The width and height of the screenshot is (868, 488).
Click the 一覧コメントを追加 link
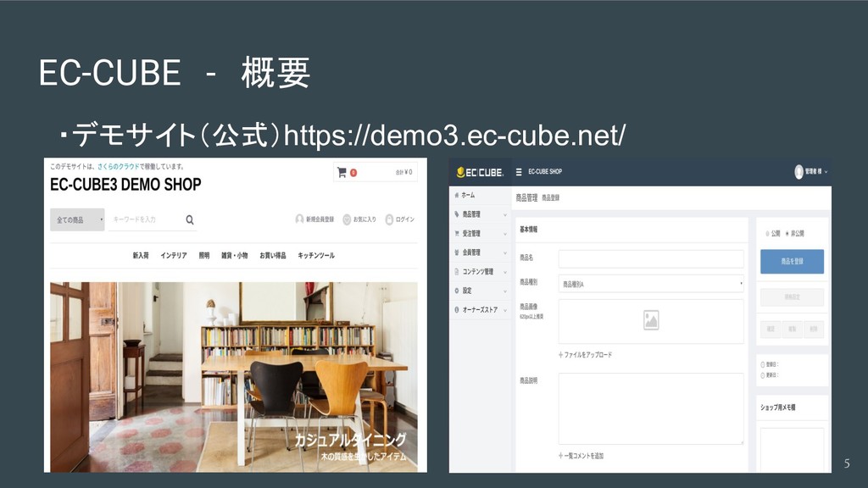[584, 456]
